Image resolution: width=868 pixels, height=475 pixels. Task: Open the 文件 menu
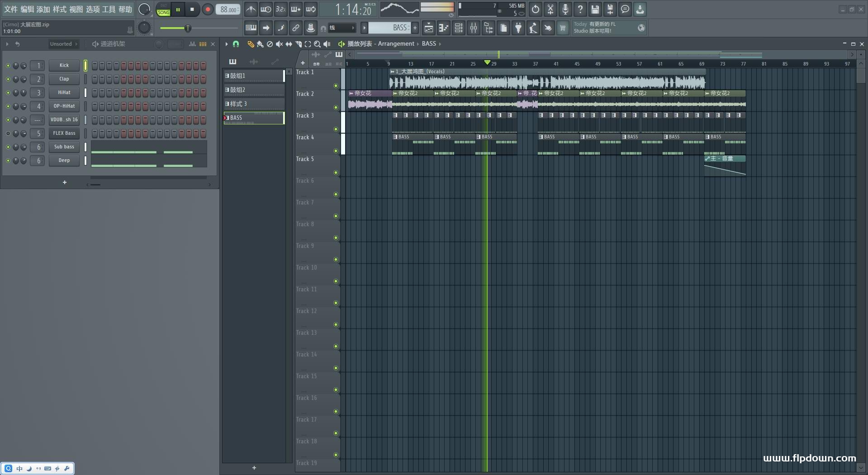pos(11,9)
